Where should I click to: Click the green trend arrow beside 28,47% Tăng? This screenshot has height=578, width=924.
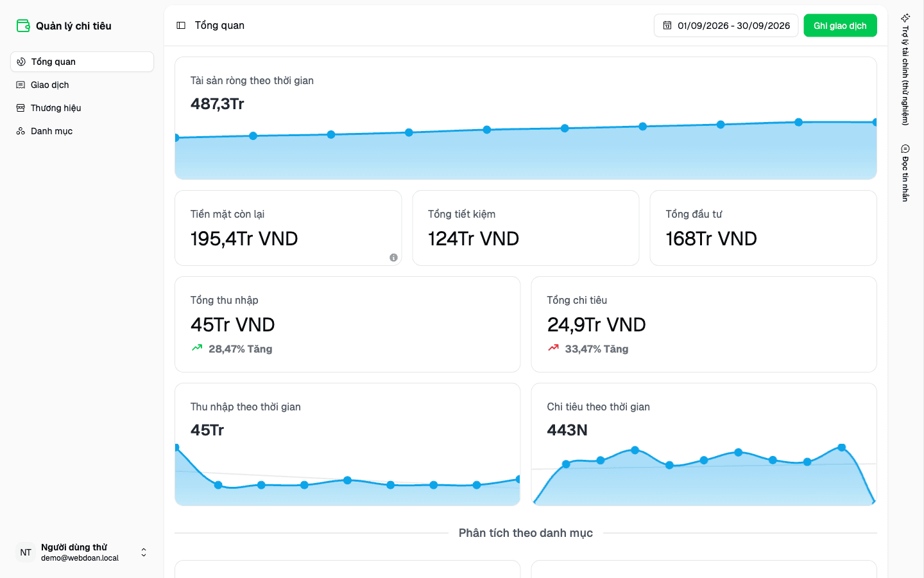pos(197,348)
